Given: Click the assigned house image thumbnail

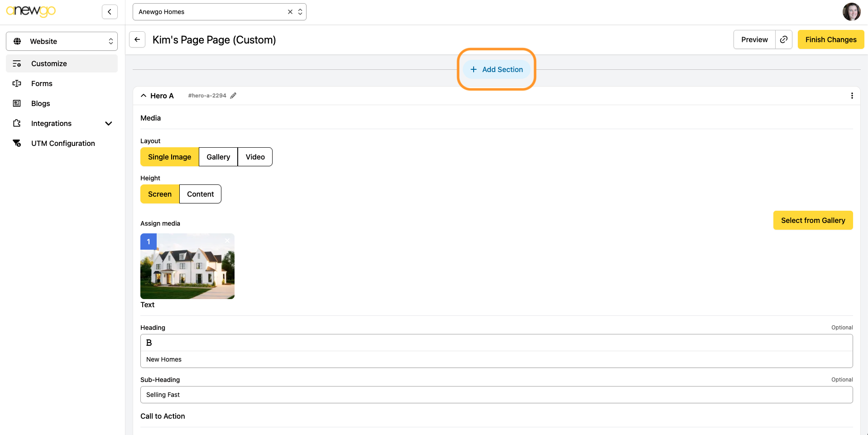Looking at the screenshot, I should [x=187, y=266].
